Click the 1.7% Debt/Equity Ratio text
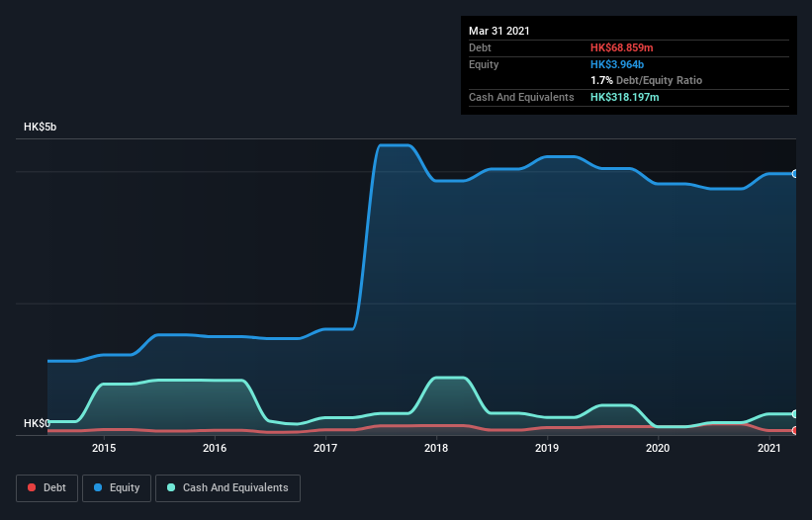This screenshot has height=520, width=812. coord(646,80)
